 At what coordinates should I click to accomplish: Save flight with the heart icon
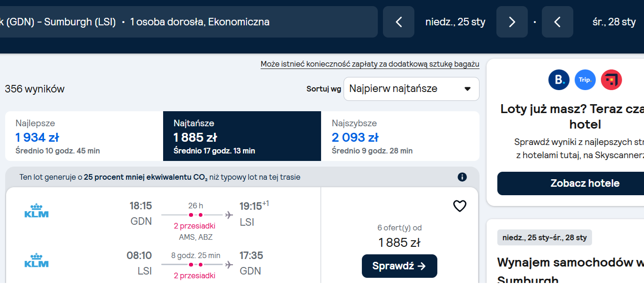click(459, 206)
